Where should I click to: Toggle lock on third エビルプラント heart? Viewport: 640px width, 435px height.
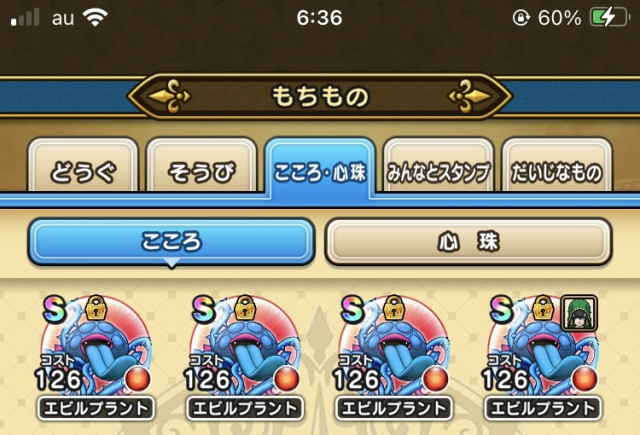394,308
